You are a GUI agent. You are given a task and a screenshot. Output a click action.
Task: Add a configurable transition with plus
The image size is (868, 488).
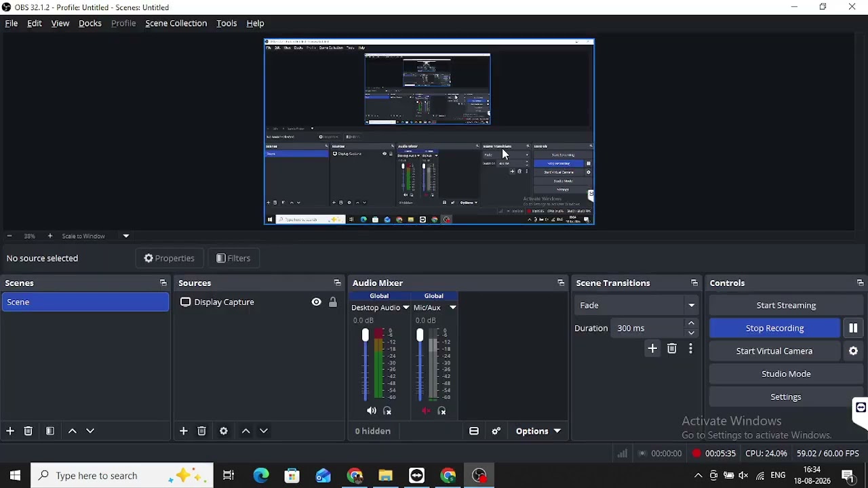652,349
